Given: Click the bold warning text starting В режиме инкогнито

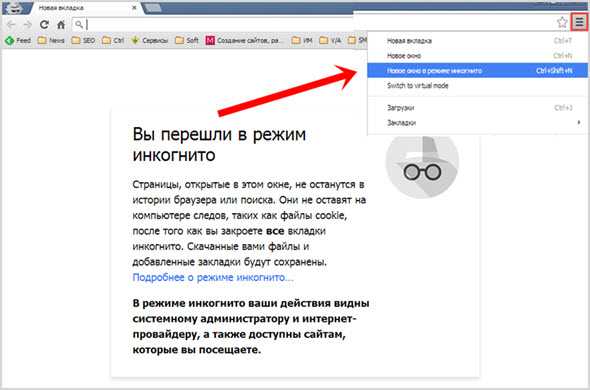Looking at the screenshot, I should coord(251,327).
